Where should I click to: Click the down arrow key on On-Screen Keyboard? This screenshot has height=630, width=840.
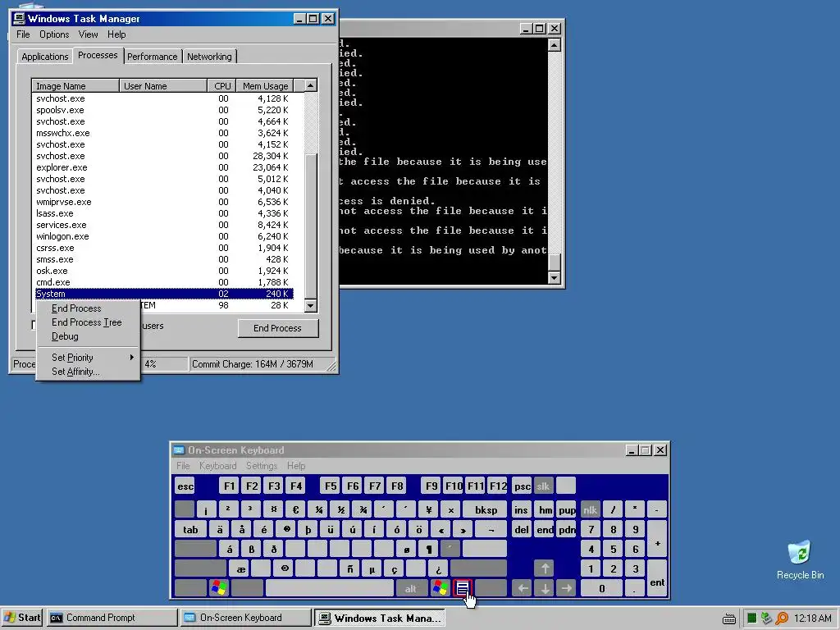click(x=545, y=588)
